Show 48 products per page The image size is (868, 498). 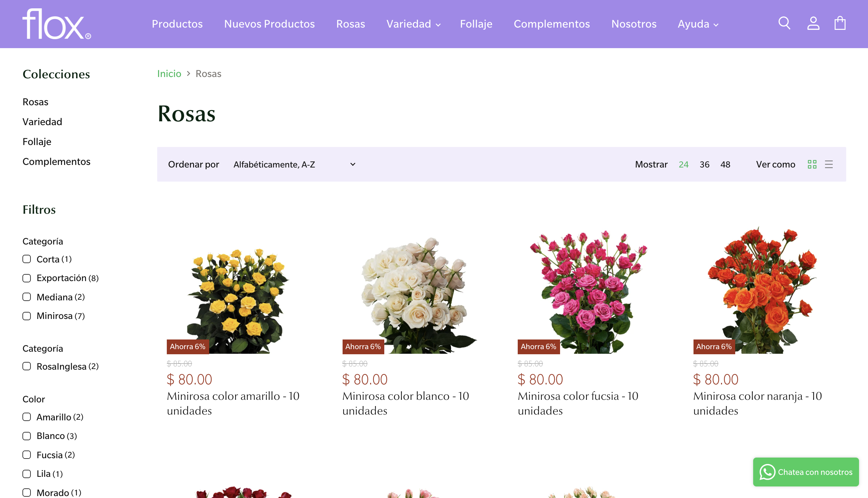(x=726, y=165)
